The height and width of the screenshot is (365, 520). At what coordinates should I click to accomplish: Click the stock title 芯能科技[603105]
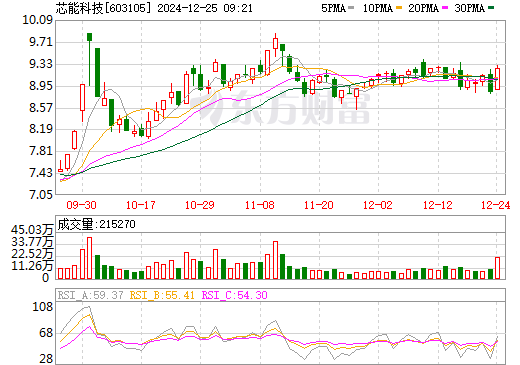(x=103, y=8)
